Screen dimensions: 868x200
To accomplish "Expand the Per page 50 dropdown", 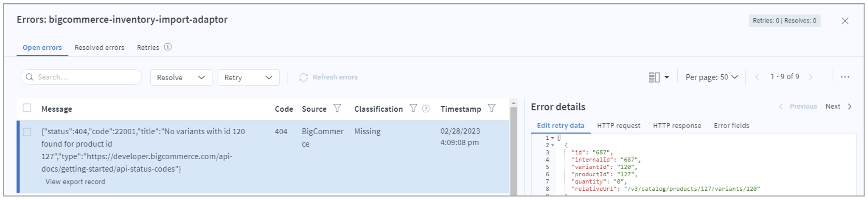I will [x=712, y=77].
